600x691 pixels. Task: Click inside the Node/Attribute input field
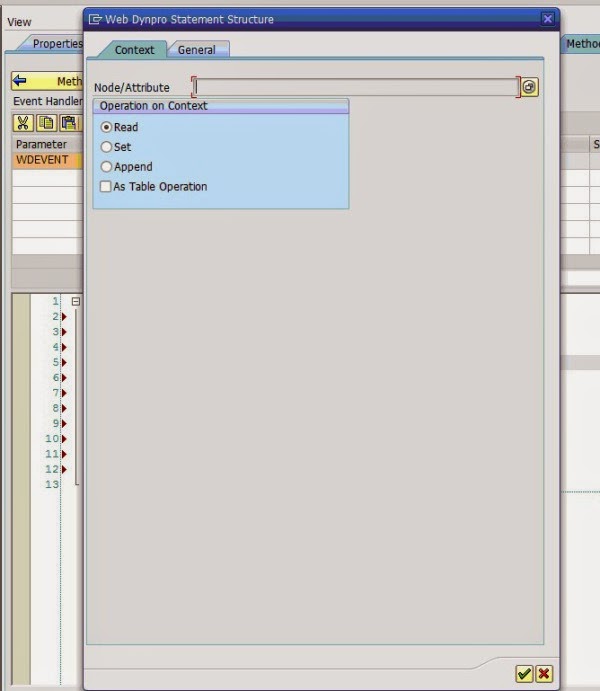pos(355,88)
